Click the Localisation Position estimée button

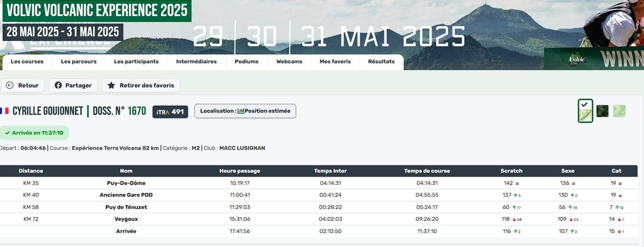pyautogui.click(x=245, y=111)
